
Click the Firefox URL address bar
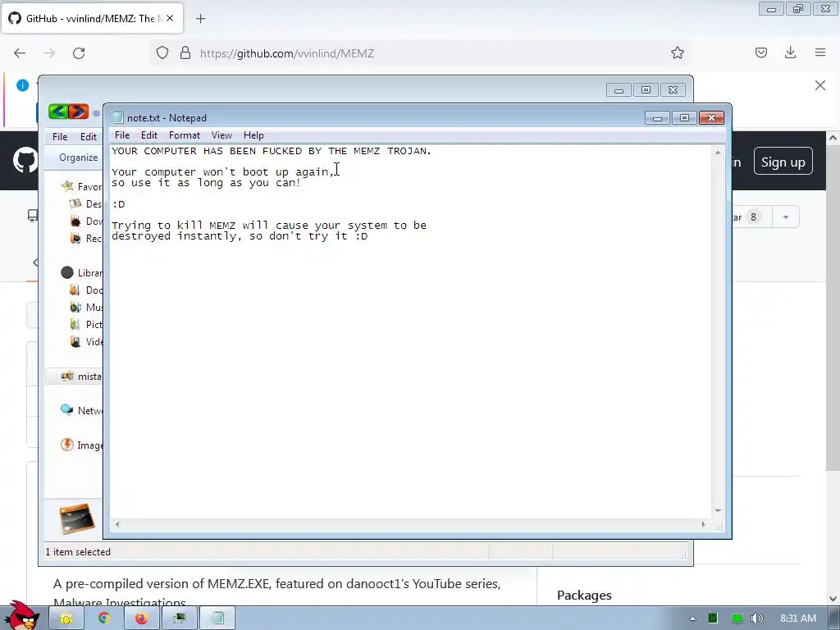click(419, 53)
